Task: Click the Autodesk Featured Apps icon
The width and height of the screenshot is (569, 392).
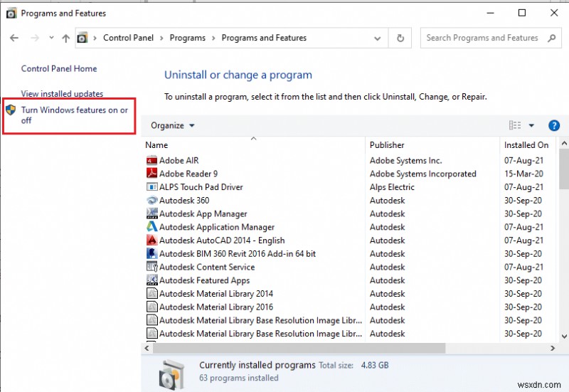Action: (x=151, y=280)
